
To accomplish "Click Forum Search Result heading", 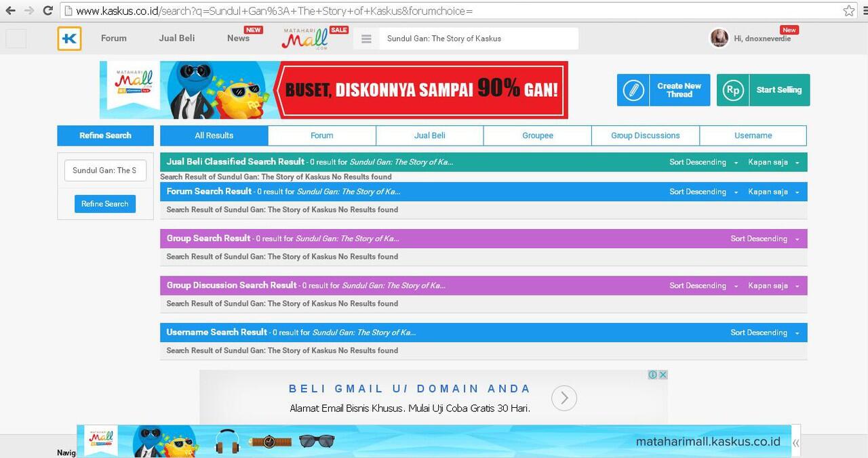I will click(209, 192).
